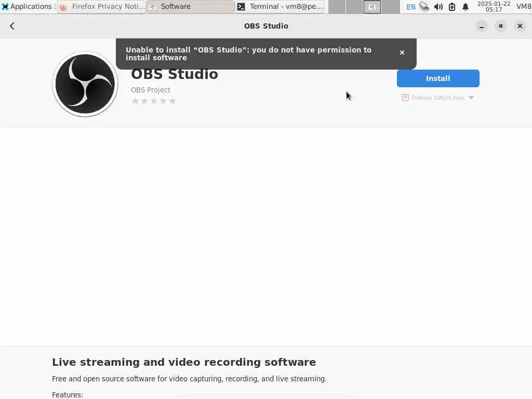Select the active workspace in the switcher
The height and width of the screenshot is (399, 532).
pyautogui.click(x=372, y=7)
